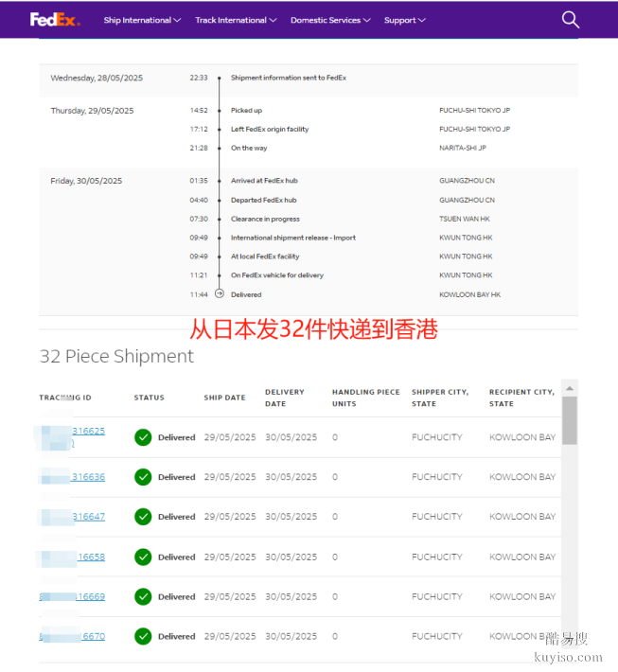The width and height of the screenshot is (618, 672).
Task: Click the Delivered circle arrow icon in timeline
Action: 220,294
